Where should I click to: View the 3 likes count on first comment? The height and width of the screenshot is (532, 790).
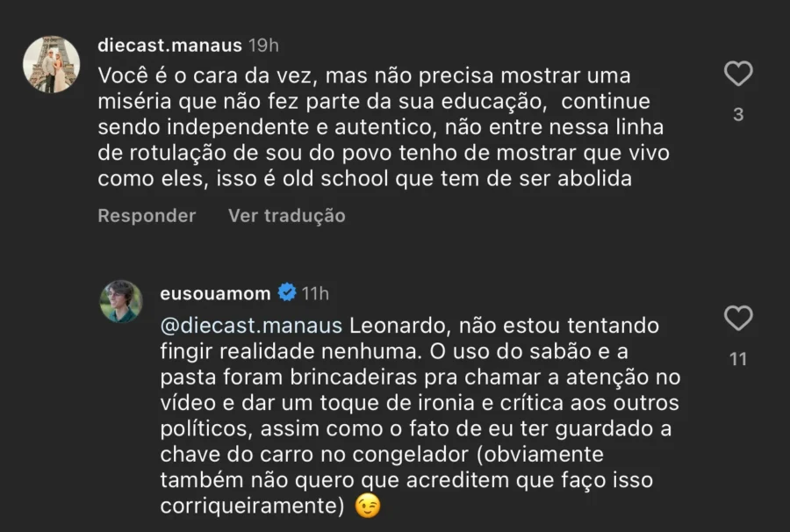click(738, 114)
